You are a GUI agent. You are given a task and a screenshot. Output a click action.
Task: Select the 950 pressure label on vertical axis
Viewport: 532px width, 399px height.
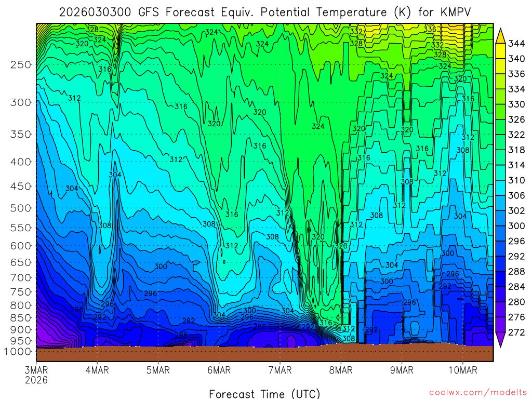pos(21,341)
